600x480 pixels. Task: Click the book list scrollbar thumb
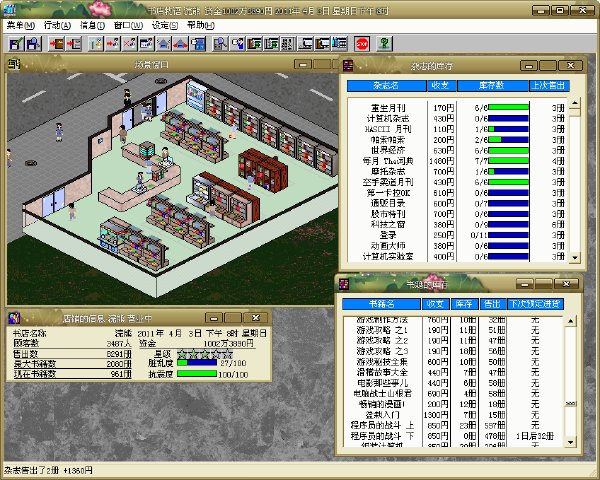(x=570, y=403)
